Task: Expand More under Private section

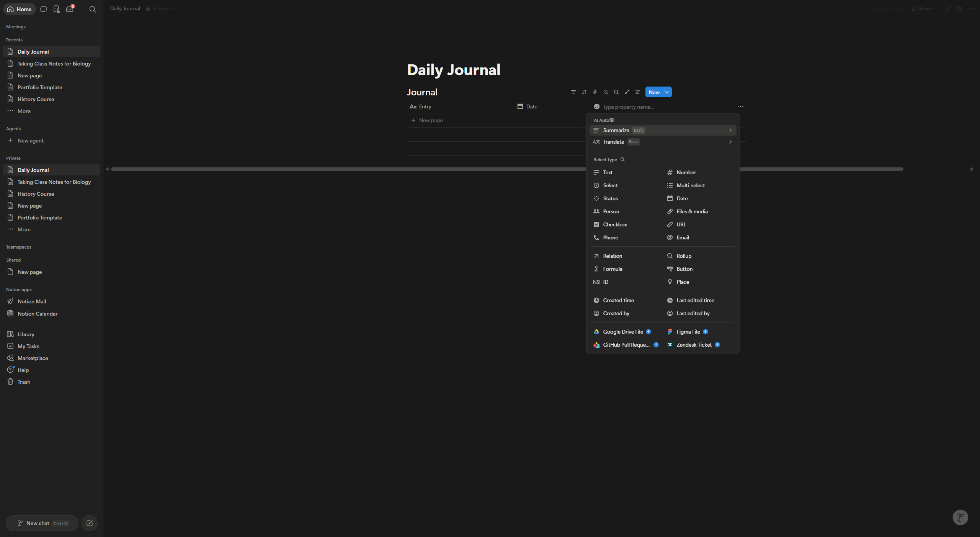Action: point(51,229)
